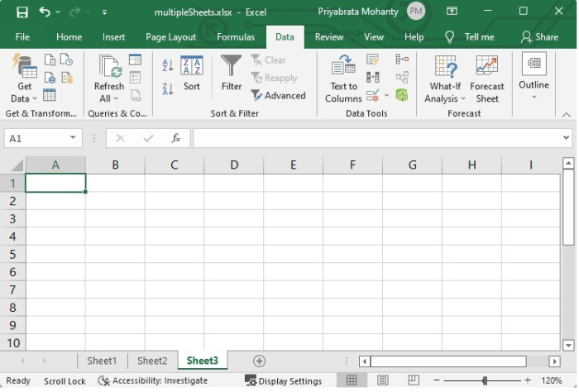Screen dimensions: 579x392
Task: Open Advanced filter options
Action: pyautogui.click(x=278, y=96)
